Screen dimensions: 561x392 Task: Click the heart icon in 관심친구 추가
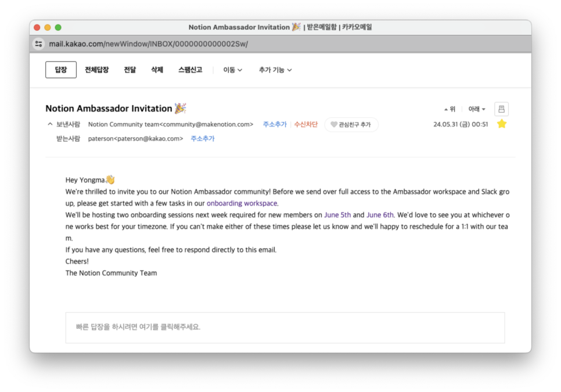334,124
